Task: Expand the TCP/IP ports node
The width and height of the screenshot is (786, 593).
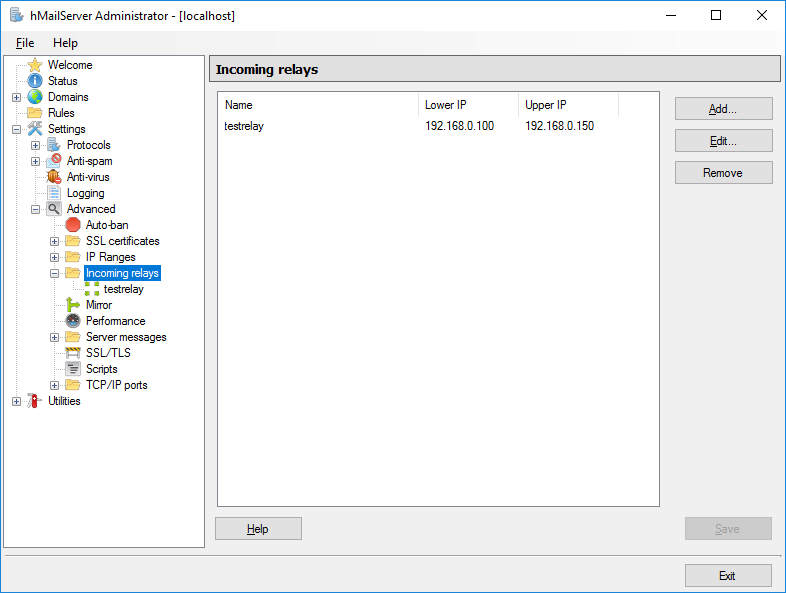Action: (54, 385)
